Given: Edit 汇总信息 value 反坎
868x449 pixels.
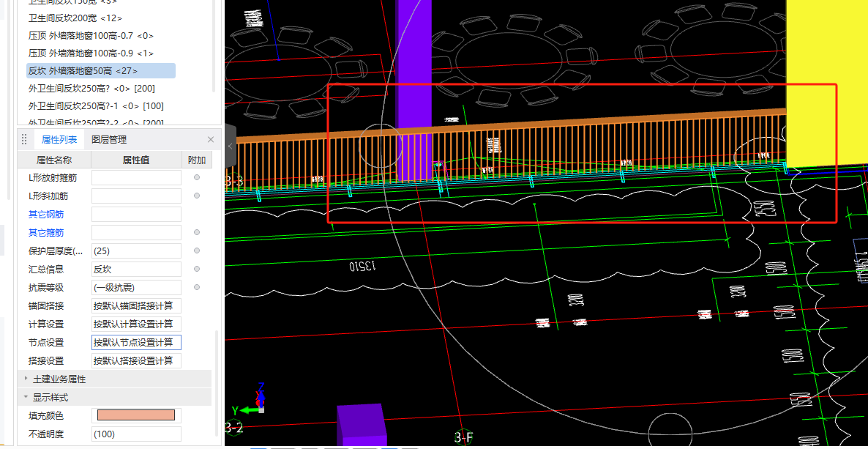Looking at the screenshot, I should [136, 269].
